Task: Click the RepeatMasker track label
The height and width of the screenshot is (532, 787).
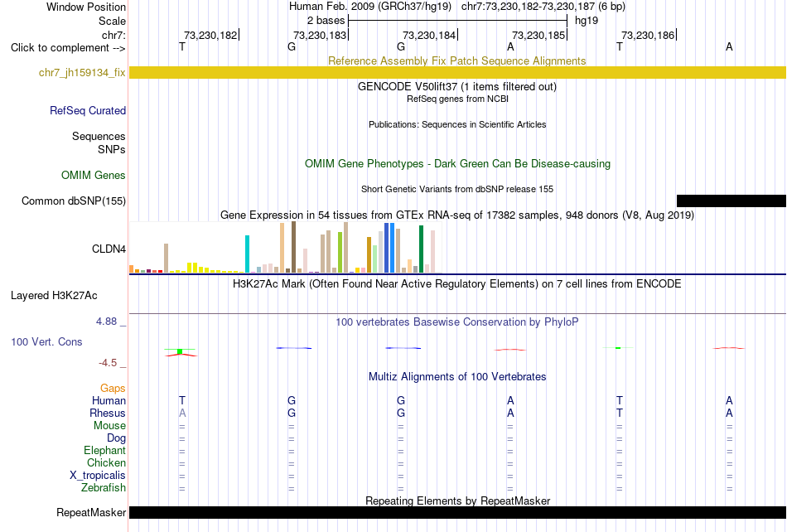Action: coord(91,512)
